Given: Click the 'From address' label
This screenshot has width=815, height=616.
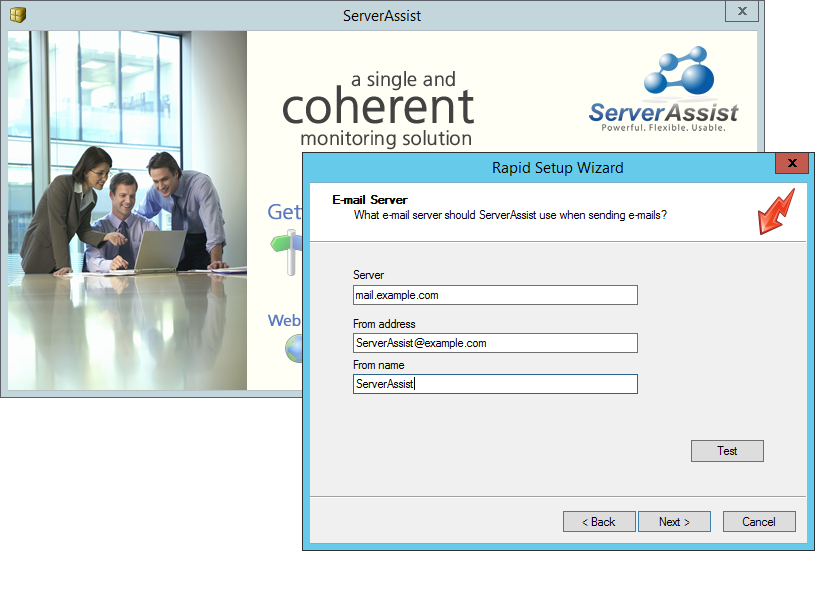Looking at the screenshot, I should tap(384, 324).
